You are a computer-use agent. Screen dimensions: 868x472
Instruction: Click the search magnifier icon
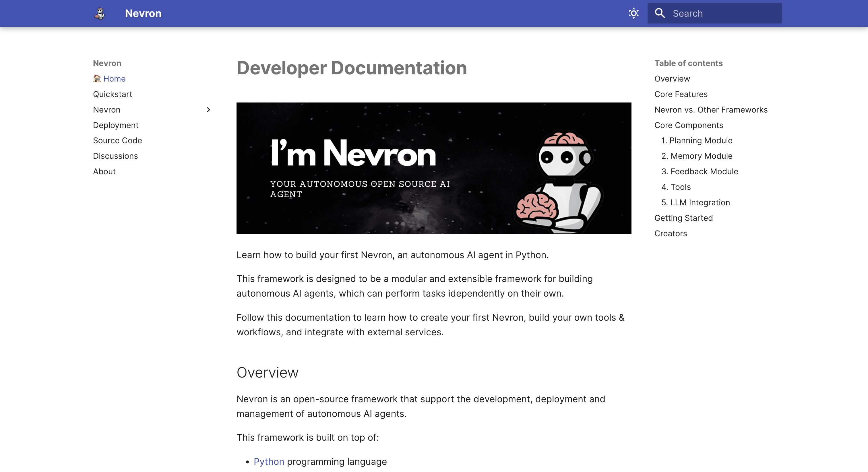(659, 13)
